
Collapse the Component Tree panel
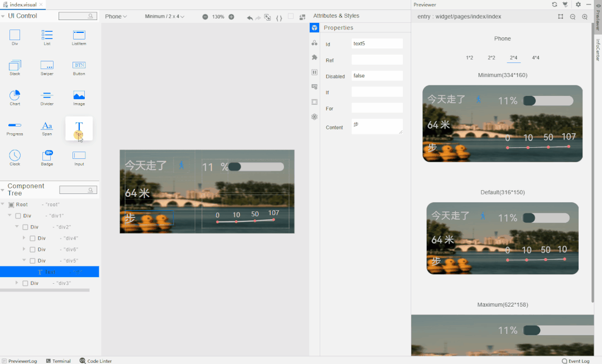[3, 190]
